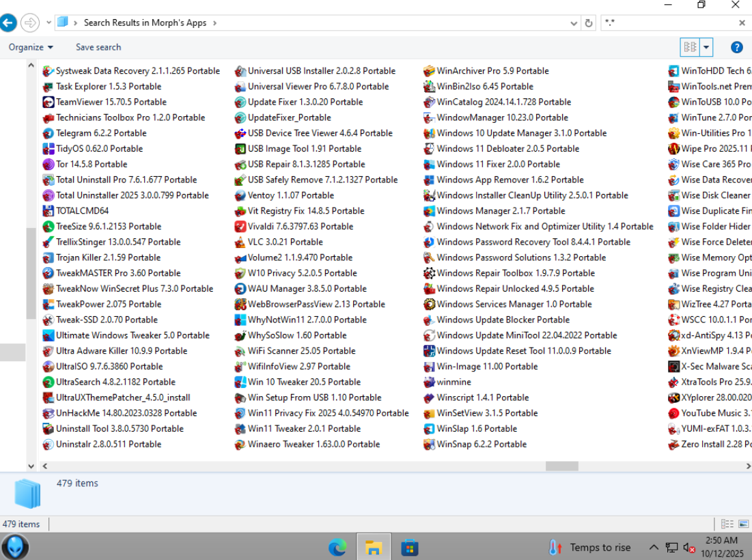Click the WinBin2Iso 6.45 Portable icon

point(429,87)
